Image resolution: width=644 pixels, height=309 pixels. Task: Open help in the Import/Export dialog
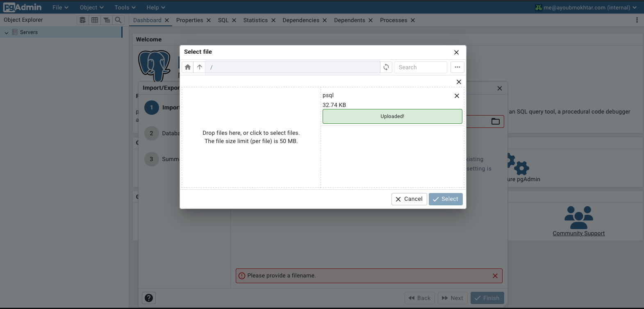(x=149, y=298)
